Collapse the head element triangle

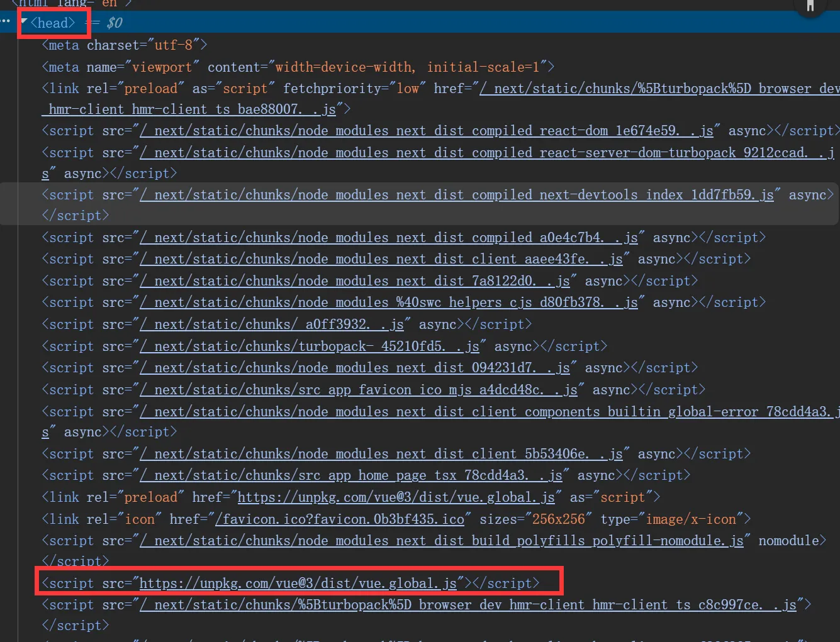pos(24,22)
